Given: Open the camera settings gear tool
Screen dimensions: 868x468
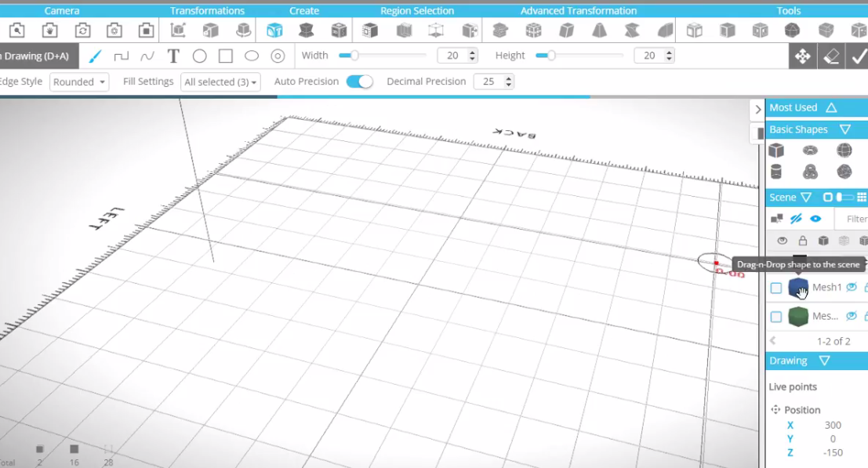Looking at the screenshot, I should 114,31.
